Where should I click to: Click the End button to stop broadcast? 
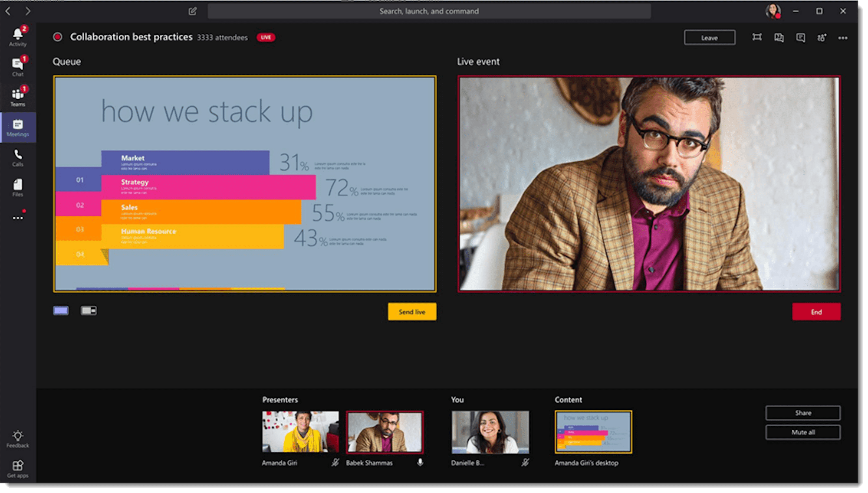[816, 311]
